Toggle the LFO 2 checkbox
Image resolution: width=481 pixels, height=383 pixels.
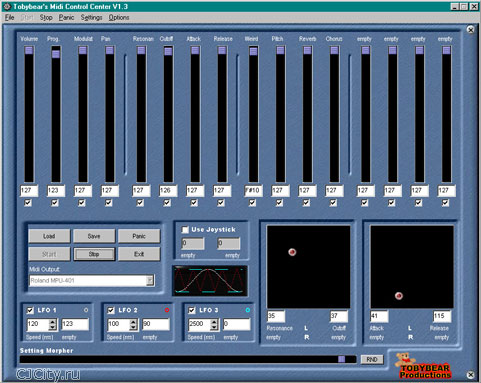(x=111, y=310)
